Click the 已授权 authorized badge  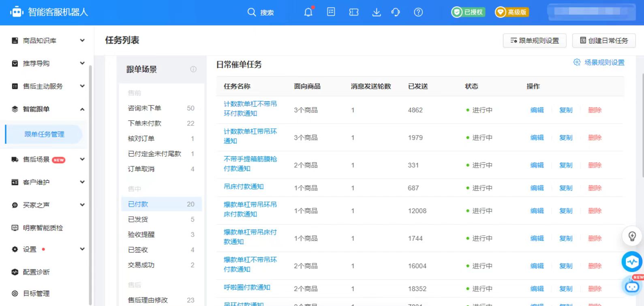468,12
